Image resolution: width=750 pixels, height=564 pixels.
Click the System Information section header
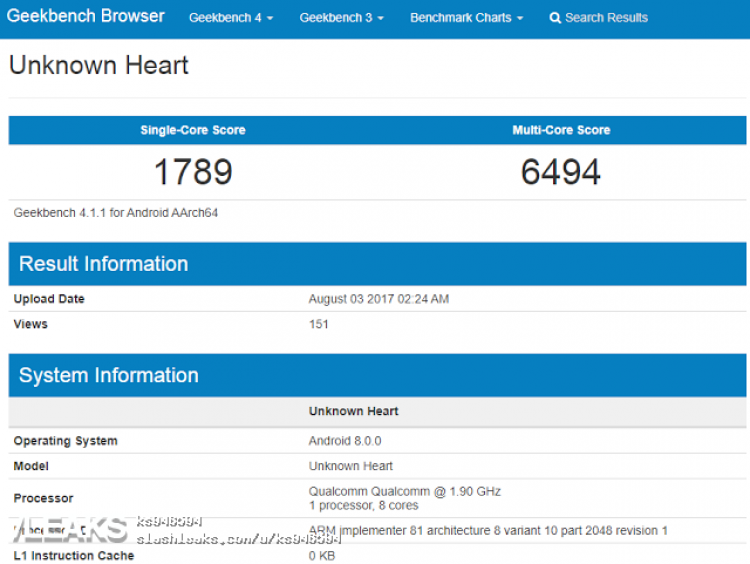(377, 376)
